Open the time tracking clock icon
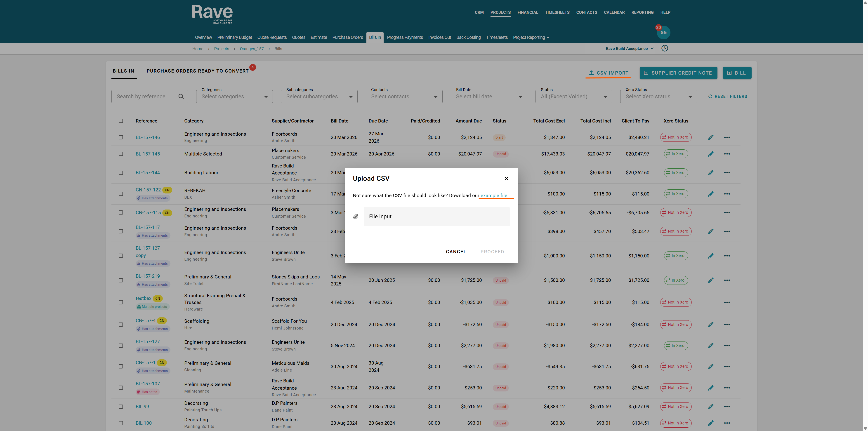The width and height of the screenshot is (868, 431). click(x=665, y=48)
